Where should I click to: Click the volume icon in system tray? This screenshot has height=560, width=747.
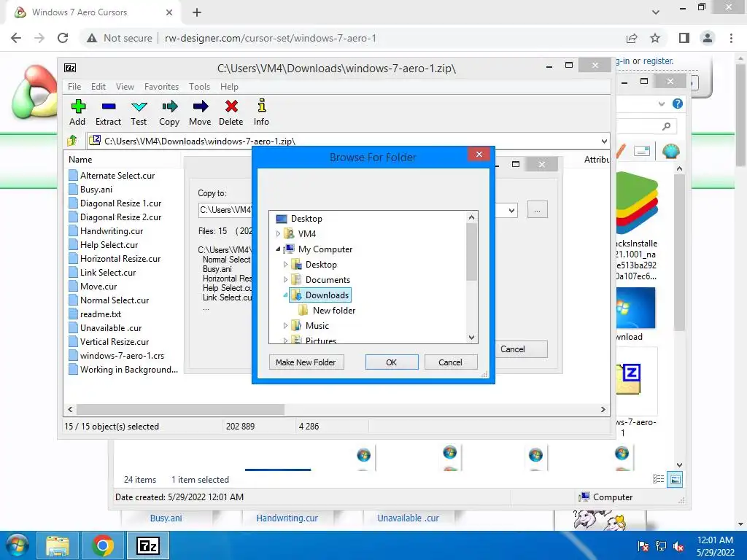click(678, 546)
